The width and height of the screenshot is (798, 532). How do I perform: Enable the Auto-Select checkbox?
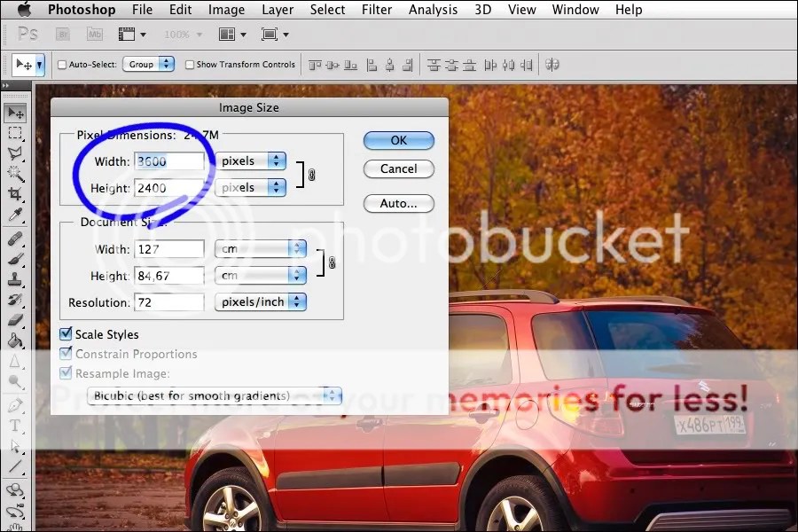coord(62,65)
